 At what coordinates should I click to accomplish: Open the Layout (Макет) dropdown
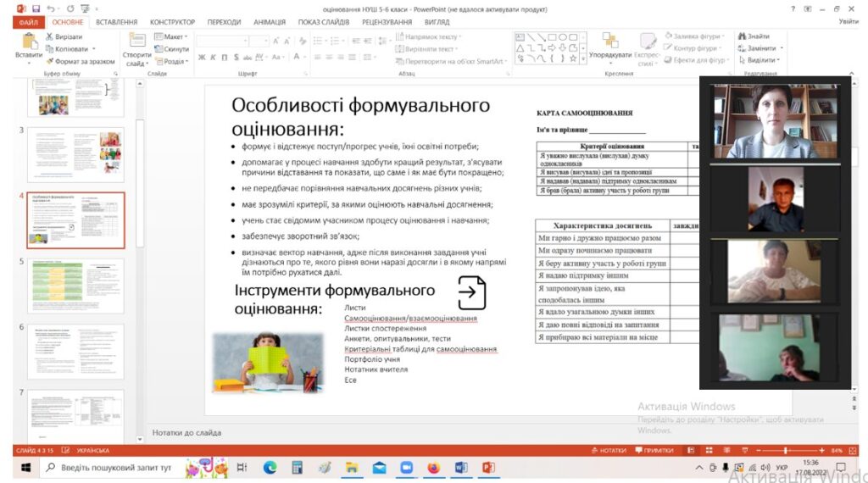coord(173,37)
